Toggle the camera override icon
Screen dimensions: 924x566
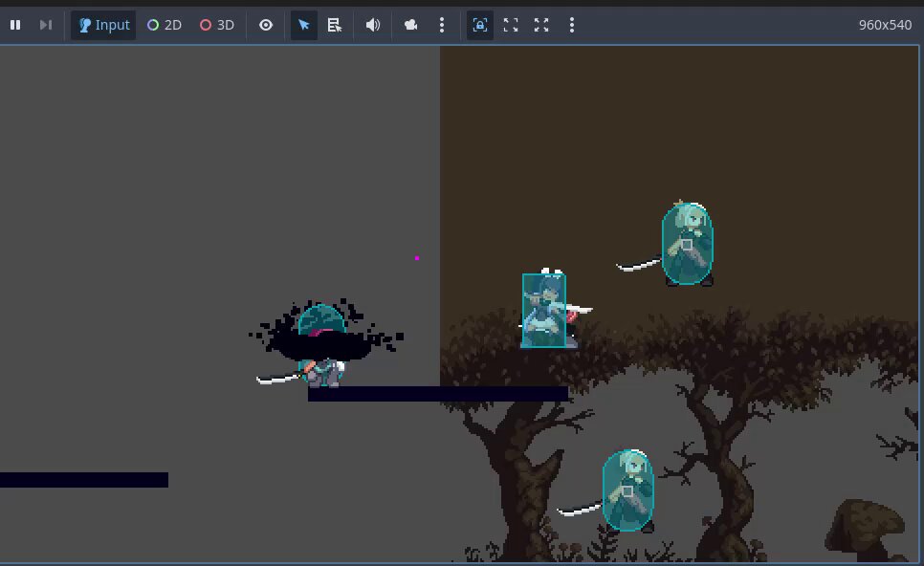[x=410, y=25]
